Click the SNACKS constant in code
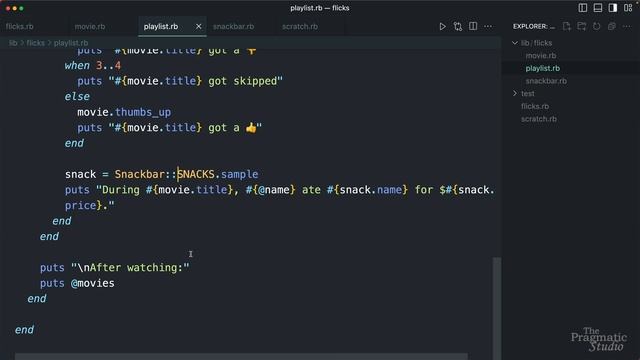 pyautogui.click(x=196, y=174)
